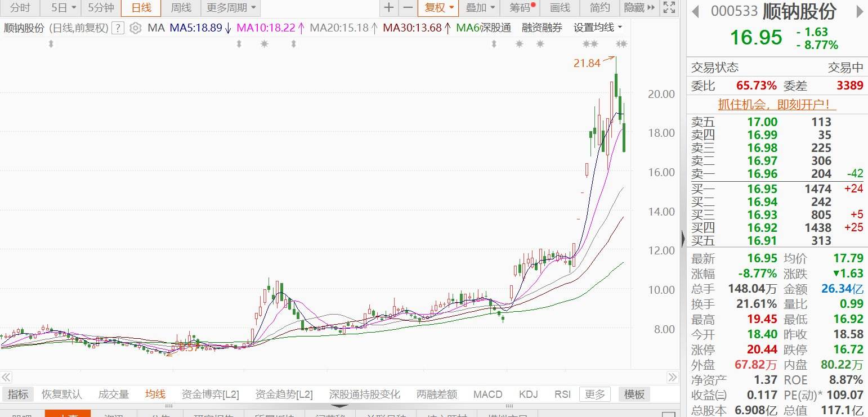
Task: Click the question mark help icon
Action: 118,27
